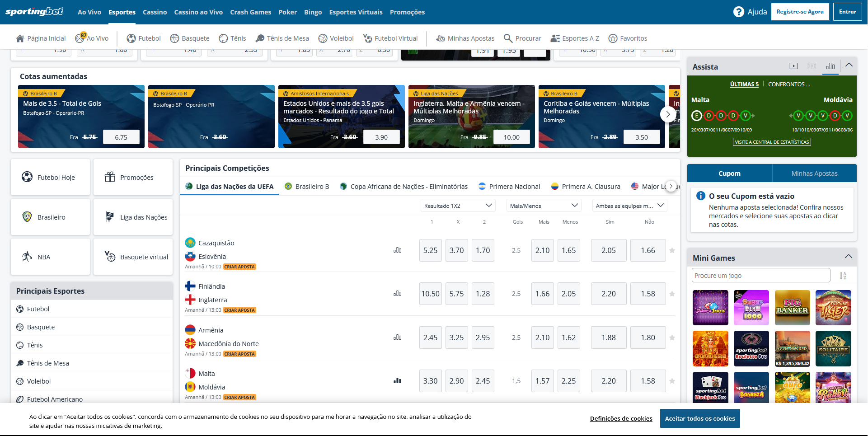This screenshot has width=868, height=436.
Task: Click the Procure um jogo search field
Action: (761, 276)
